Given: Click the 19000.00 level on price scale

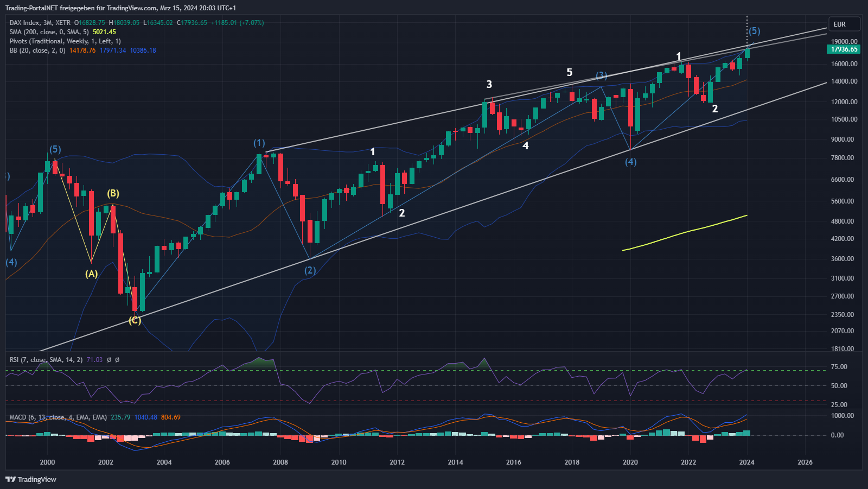Looking at the screenshot, I should coord(844,41).
